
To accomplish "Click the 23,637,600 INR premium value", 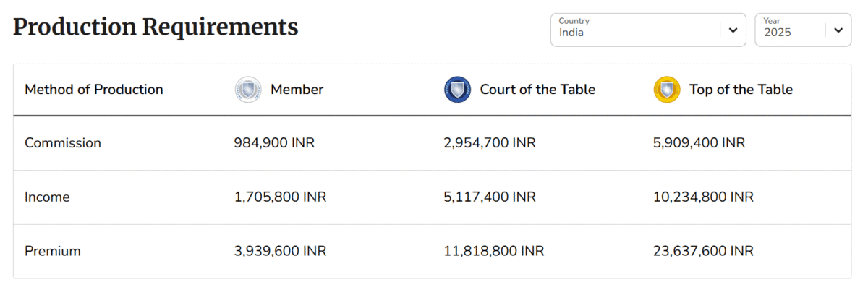I will tap(702, 251).
